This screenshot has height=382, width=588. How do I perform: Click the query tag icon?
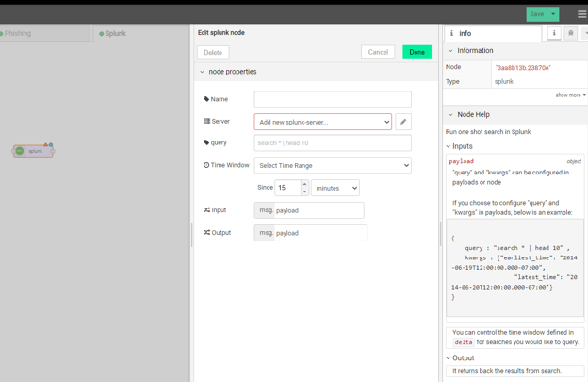coord(206,142)
